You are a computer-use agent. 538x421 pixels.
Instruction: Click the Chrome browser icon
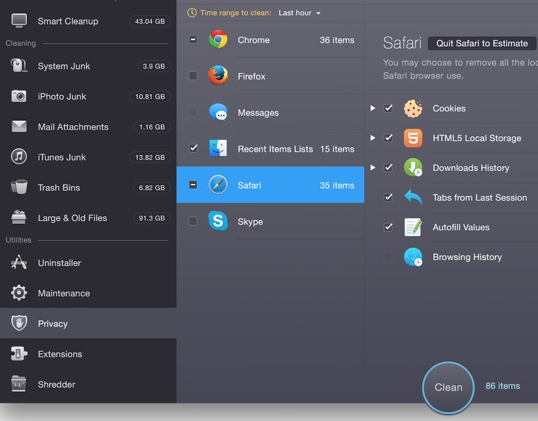[x=218, y=39]
